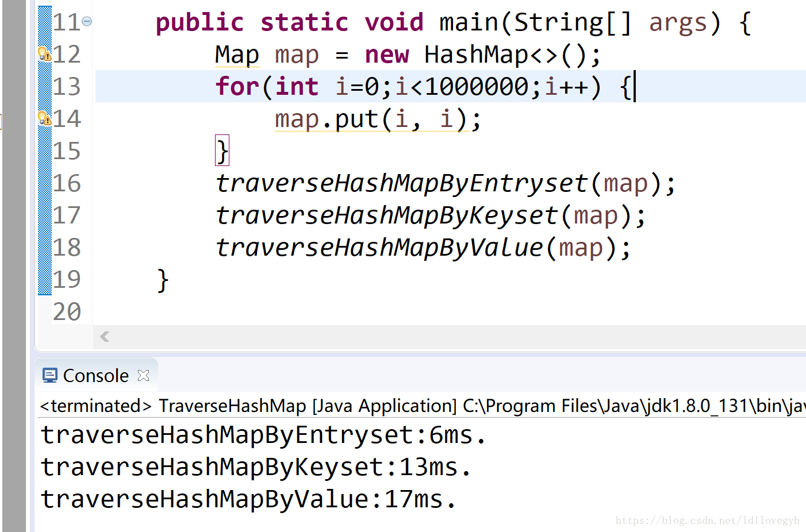Click the traverseHashMapByValue:17ms console output
Viewport: 806px width, 532px height.
click(247, 499)
